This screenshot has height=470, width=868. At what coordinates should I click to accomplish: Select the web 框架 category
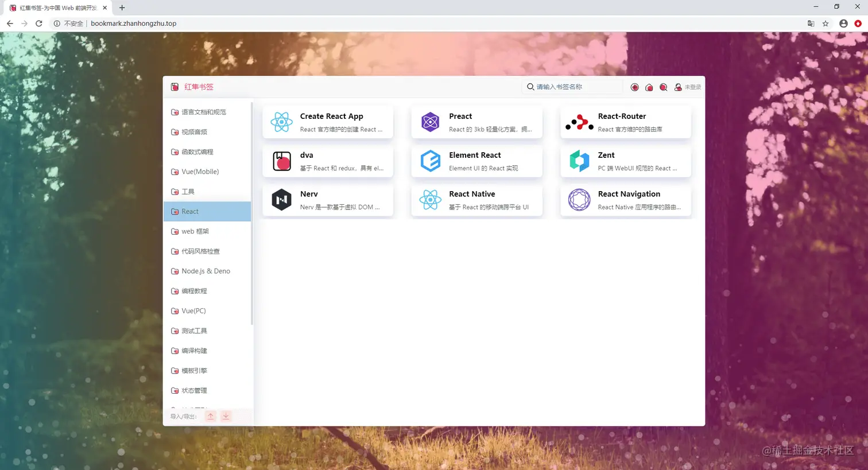[207, 231]
